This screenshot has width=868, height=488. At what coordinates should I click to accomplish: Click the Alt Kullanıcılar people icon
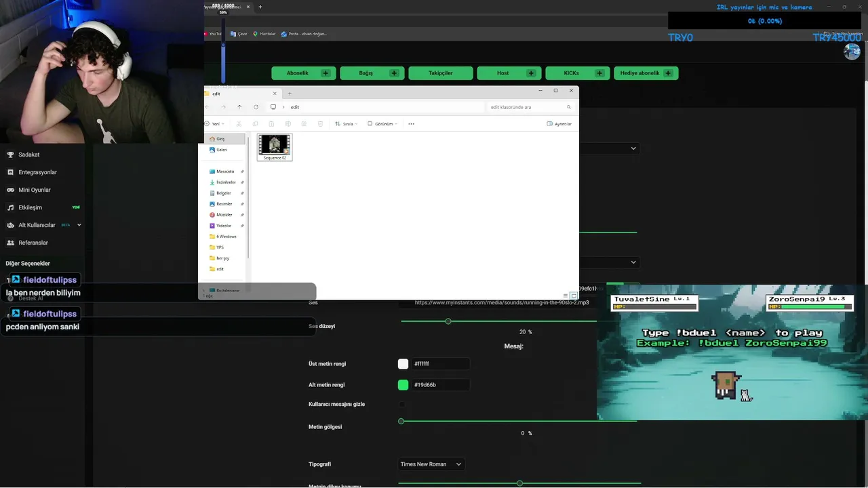tap(10, 225)
